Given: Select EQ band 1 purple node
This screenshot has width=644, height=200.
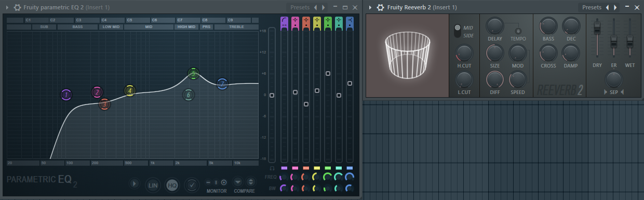Looking at the screenshot, I should (x=65, y=95).
